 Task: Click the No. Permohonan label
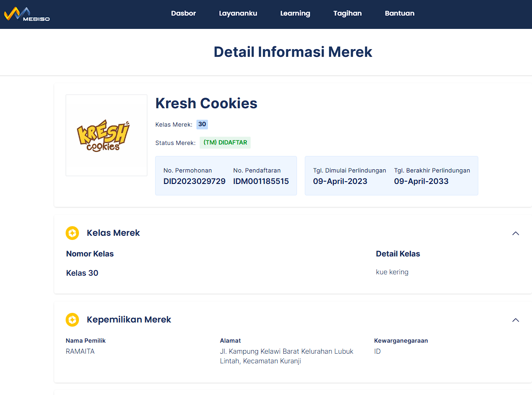click(x=188, y=171)
